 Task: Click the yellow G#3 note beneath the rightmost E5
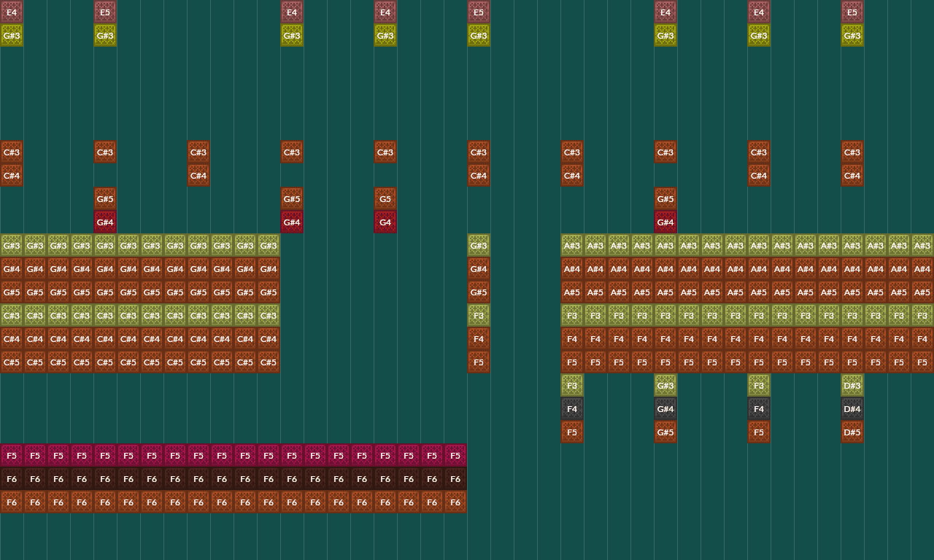tap(852, 35)
